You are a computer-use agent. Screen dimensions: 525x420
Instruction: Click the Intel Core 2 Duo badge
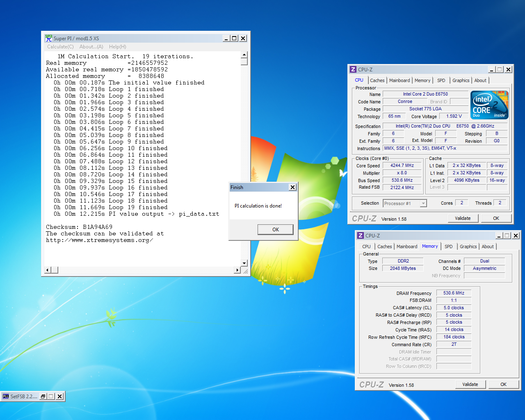pos(489,105)
